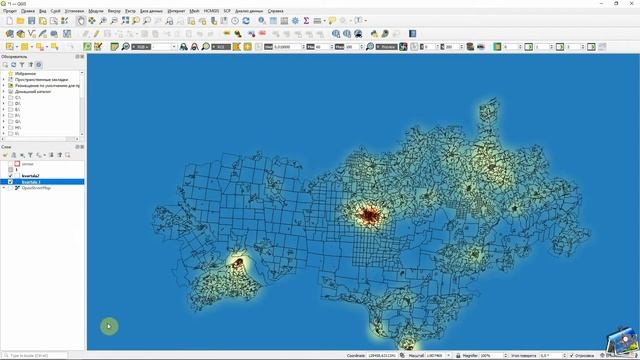
Task: Click the Browser panel filter icon
Action: click(x=22, y=65)
